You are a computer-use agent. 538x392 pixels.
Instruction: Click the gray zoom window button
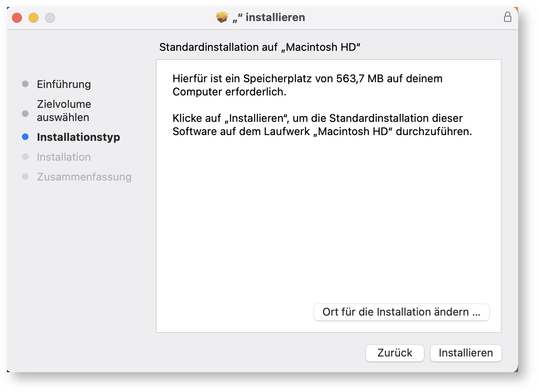pyautogui.click(x=50, y=18)
